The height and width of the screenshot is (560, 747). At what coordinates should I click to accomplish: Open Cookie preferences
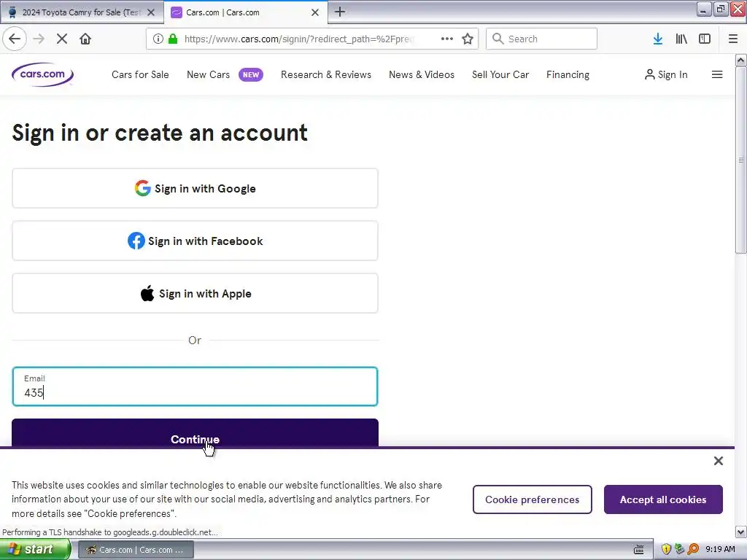tap(532, 499)
